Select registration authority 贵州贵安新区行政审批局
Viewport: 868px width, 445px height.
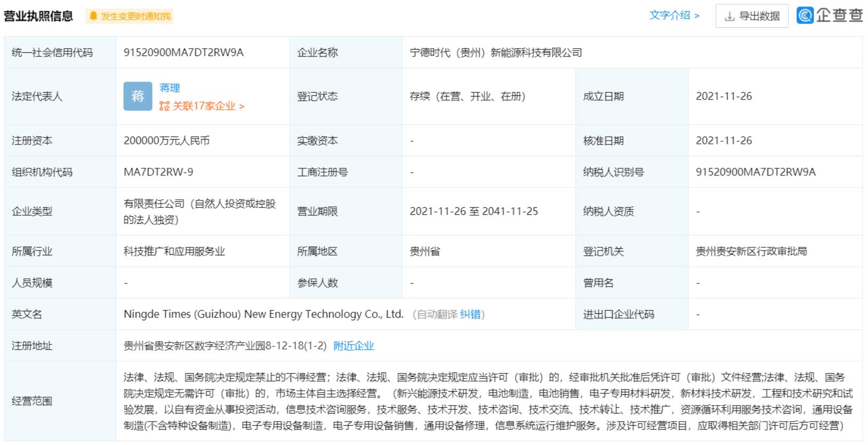[x=751, y=251]
